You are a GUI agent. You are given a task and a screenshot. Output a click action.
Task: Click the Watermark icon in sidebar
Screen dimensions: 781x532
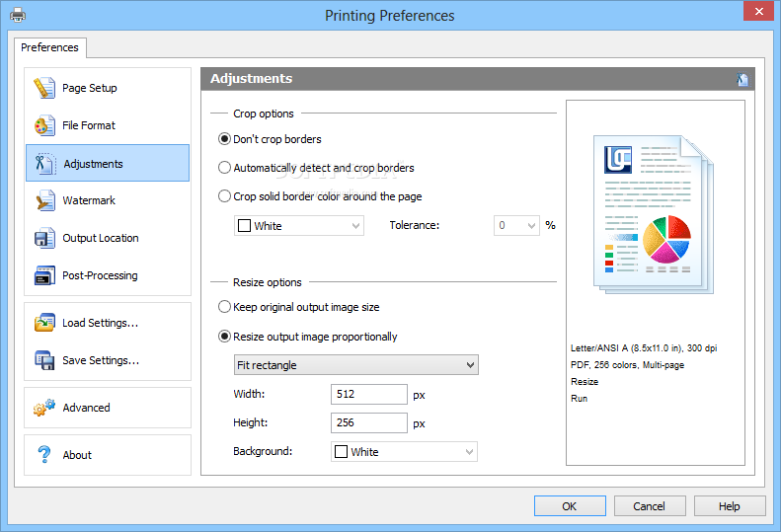[x=44, y=200]
